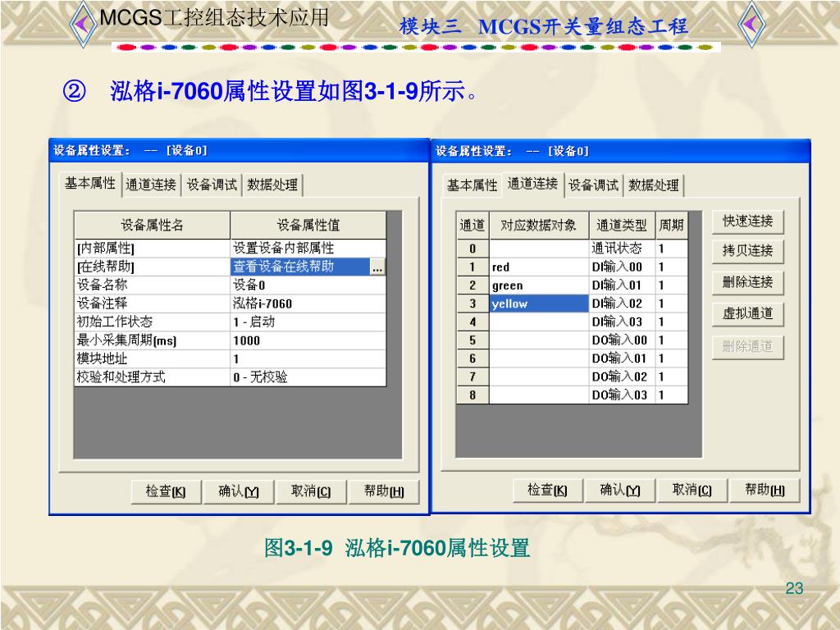Click the 虚拟通道 button

(748, 314)
